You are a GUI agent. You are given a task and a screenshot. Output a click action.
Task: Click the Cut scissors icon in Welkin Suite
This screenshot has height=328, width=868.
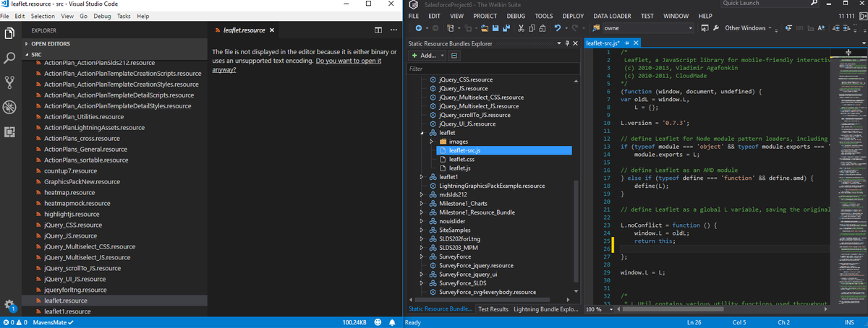[521, 28]
